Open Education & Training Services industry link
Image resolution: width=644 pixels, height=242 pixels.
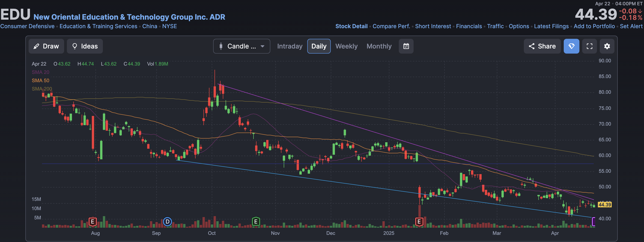pyautogui.click(x=98, y=26)
